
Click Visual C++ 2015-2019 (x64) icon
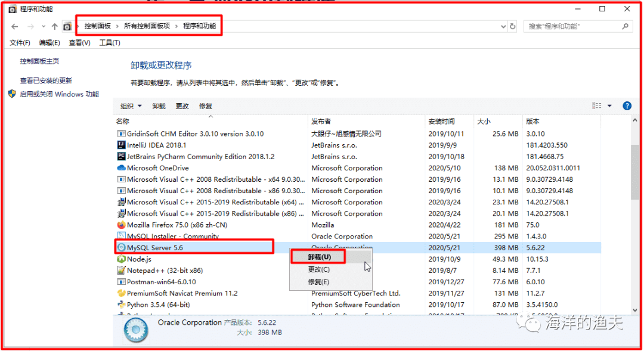point(121,202)
